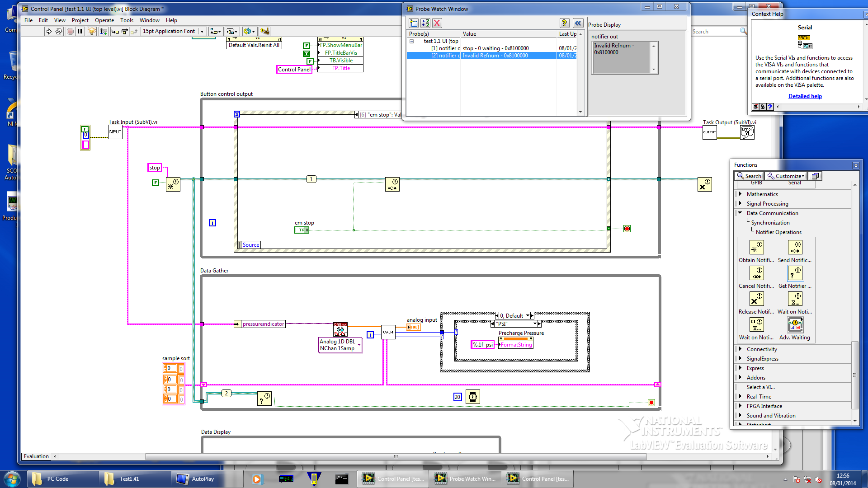Open the Customize dropdown in Functions palette

786,176
